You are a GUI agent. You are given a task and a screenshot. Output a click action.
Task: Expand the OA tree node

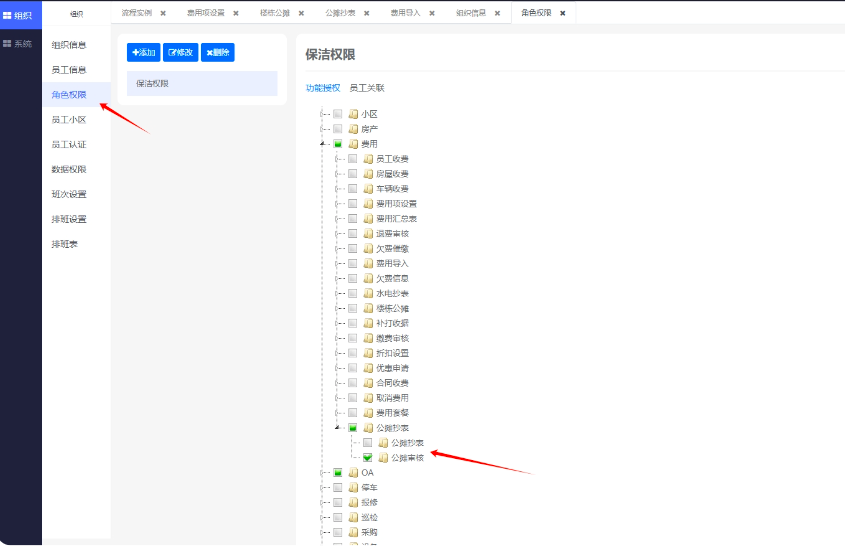[322, 473]
